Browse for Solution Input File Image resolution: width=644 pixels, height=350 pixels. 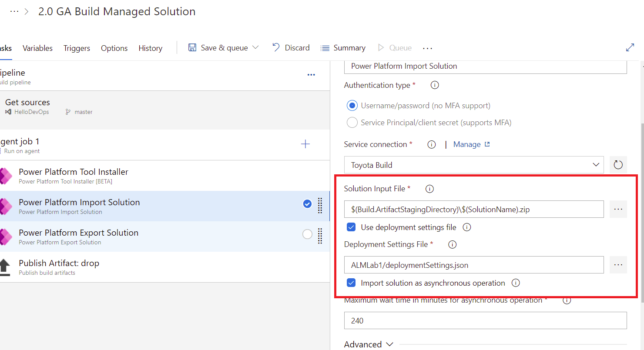click(618, 209)
